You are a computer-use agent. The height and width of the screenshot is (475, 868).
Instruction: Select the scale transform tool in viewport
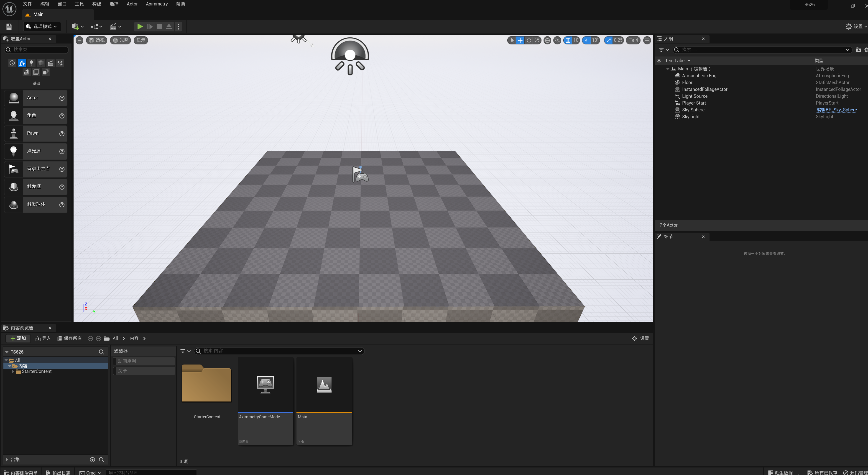(x=537, y=41)
